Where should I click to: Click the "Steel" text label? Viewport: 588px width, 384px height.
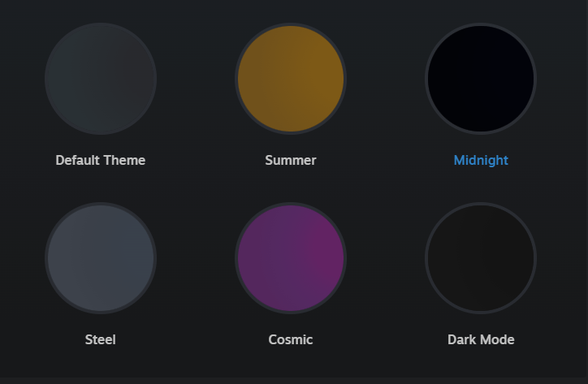coord(101,339)
